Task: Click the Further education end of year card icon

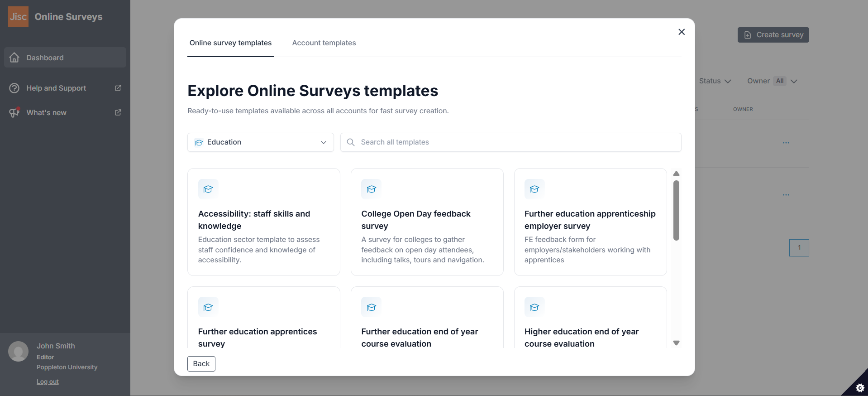Action: point(371,307)
